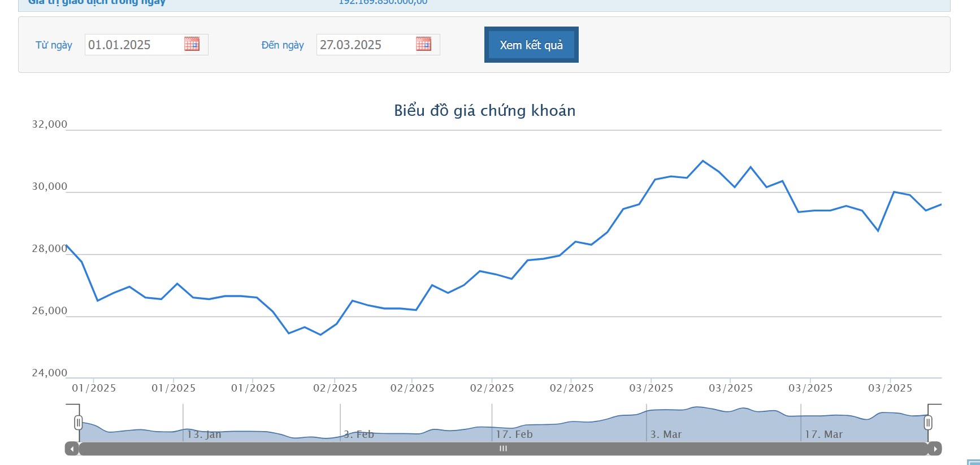Click the 3. Mar navigator label
The height and width of the screenshot is (465, 980).
click(x=666, y=434)
